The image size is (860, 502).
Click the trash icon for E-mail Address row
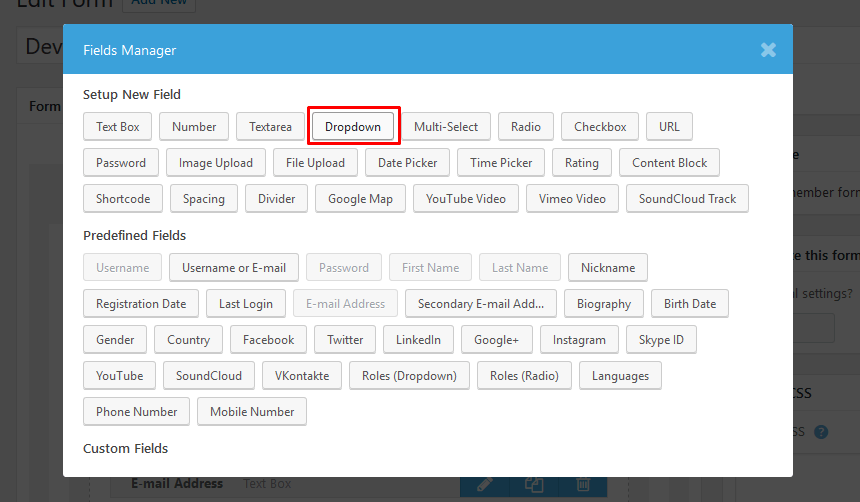582,485
